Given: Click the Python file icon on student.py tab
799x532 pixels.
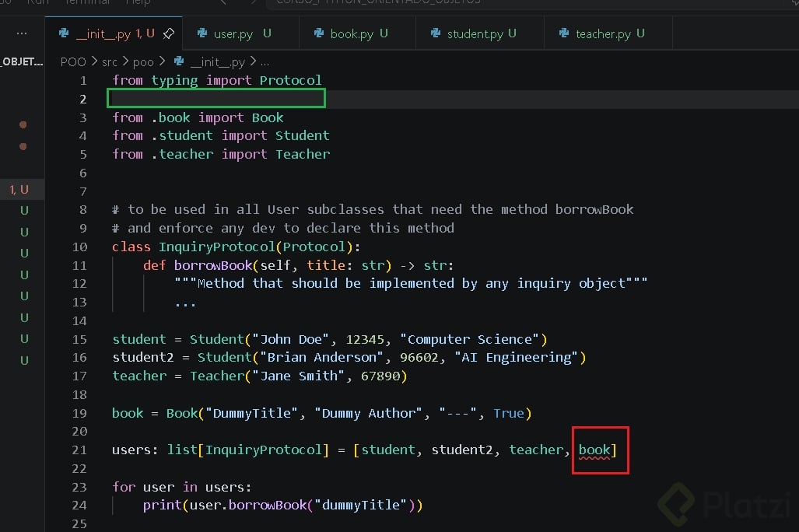Looking at the screenshot, I should pyautogui.click(x=436, y=33).
